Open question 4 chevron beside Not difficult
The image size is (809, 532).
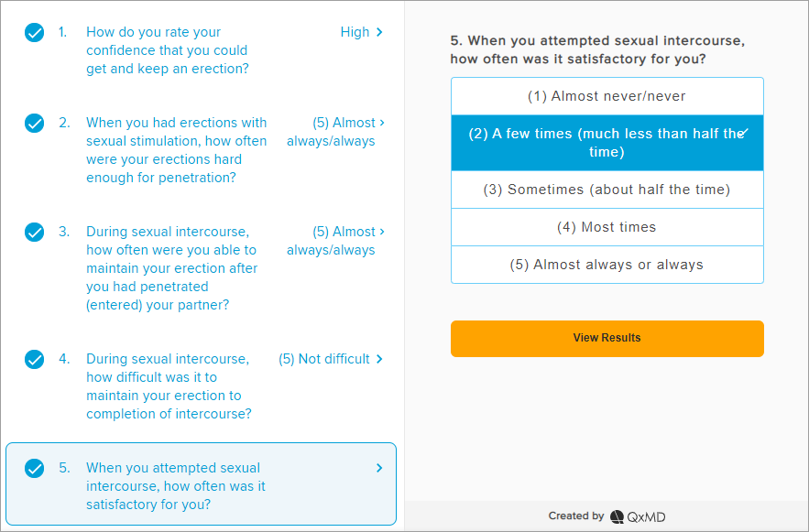(x=380, y=359)
